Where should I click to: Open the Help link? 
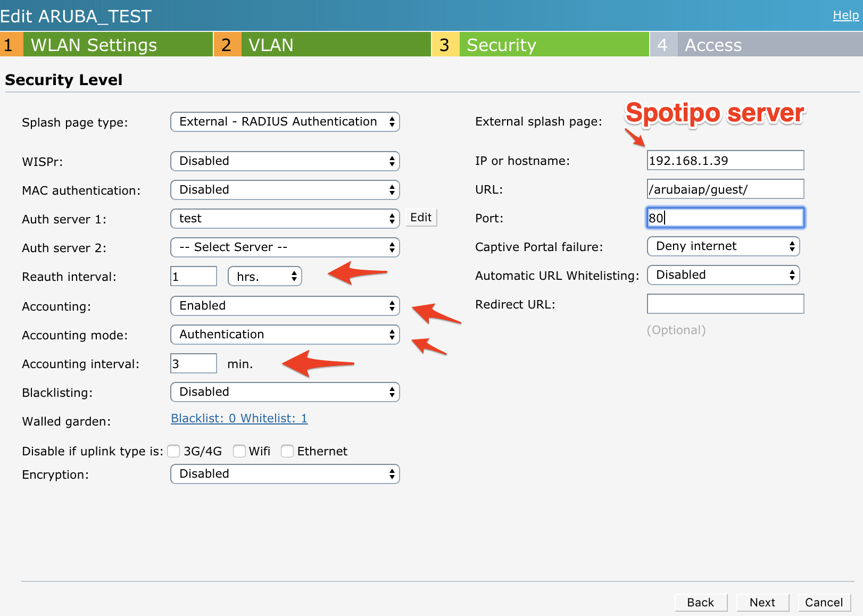tap(845, 15)
